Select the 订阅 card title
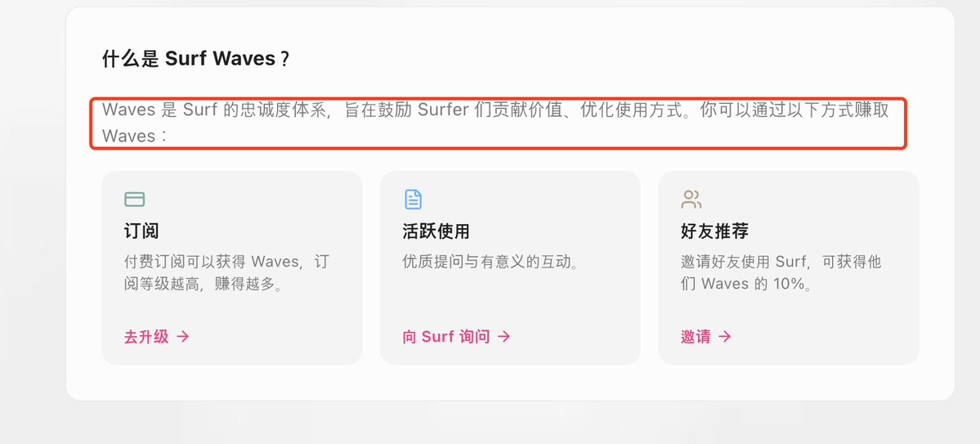 (x=141, y=231)
